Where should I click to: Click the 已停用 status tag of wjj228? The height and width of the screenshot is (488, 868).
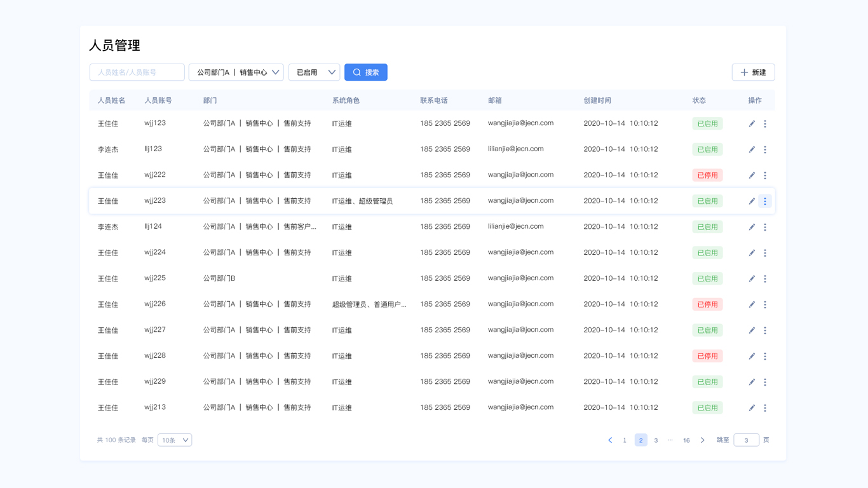click(707, 356)
